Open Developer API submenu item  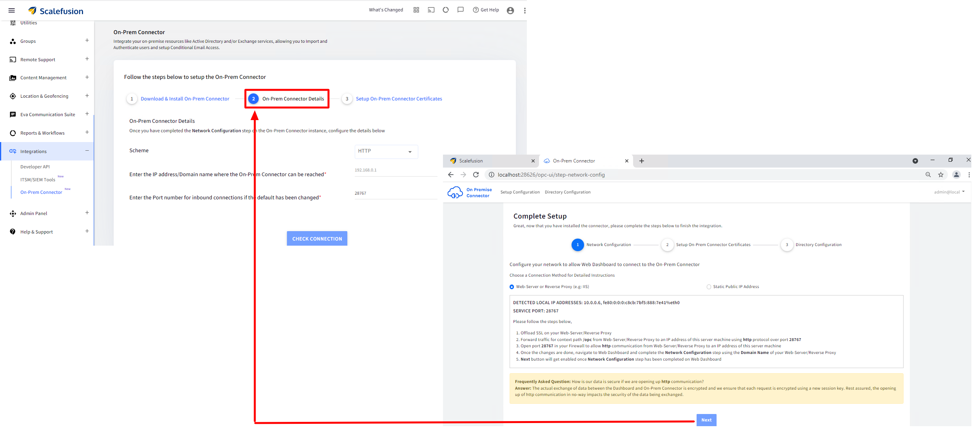35,167
